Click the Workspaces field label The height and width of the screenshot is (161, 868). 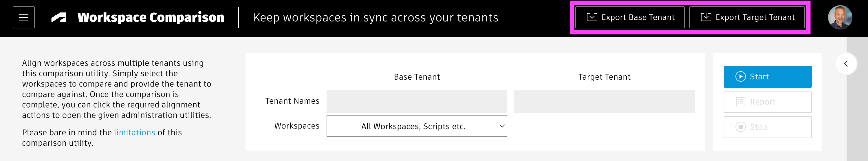coord(296,126)
